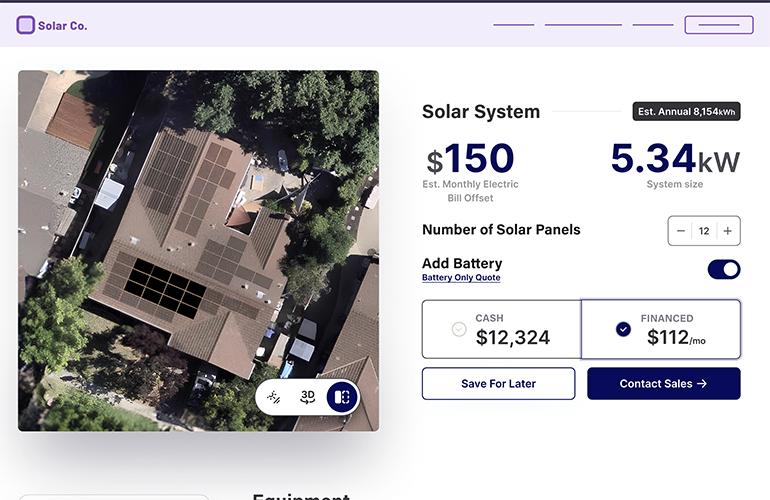This screenshot has height=500, width=770.
Task: Increase solar panel count with plus
Action: [x=728, y=230]
